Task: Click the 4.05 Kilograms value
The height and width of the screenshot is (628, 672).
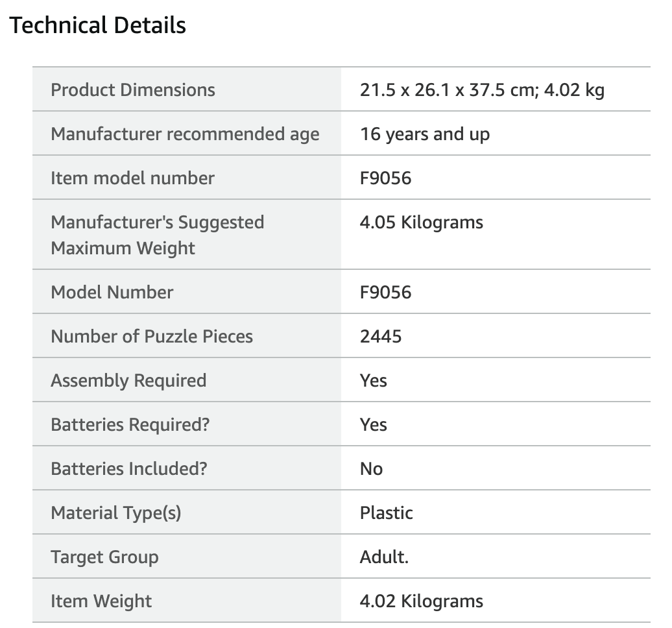Action: [x=421, y=223]
